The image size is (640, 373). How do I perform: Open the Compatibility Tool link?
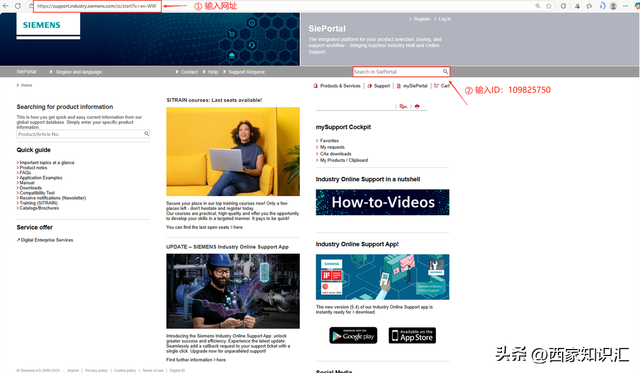(36, 193)
